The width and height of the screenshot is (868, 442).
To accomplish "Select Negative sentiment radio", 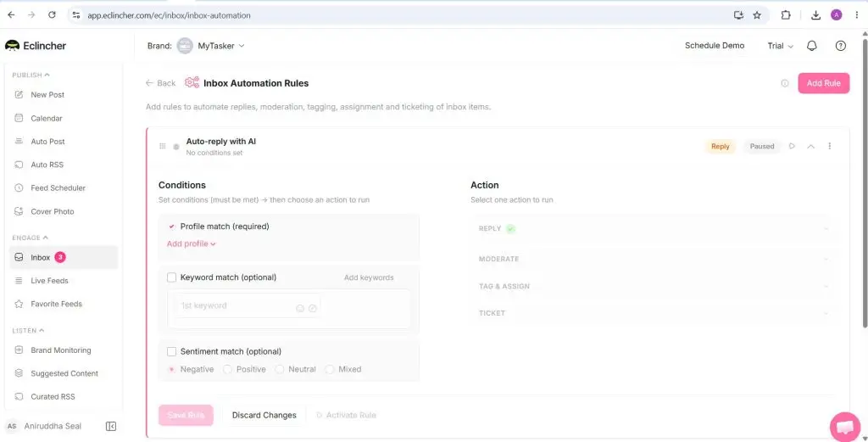I will pos(171,369).
